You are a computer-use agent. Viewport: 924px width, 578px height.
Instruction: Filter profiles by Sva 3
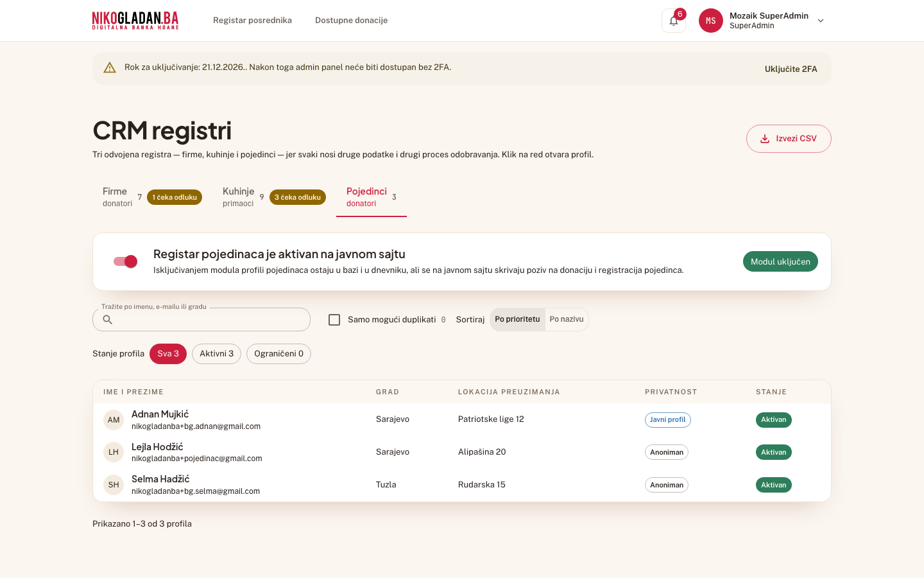tap(168, 354)
